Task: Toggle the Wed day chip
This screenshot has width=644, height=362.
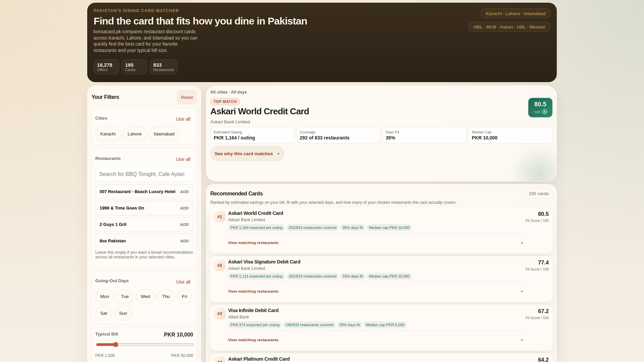Action: click(145, 297)
